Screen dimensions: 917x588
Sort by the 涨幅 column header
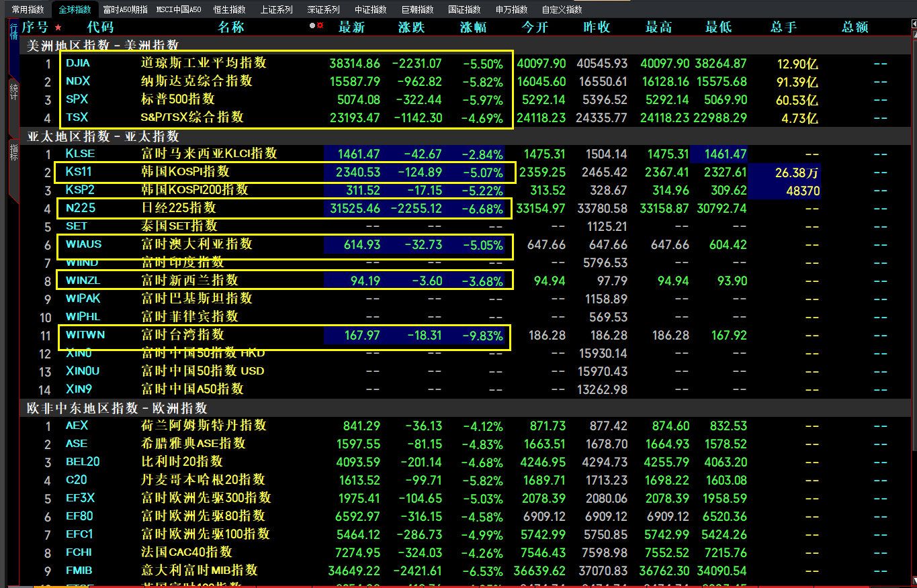pyautogui.click(x=473, y=28)
